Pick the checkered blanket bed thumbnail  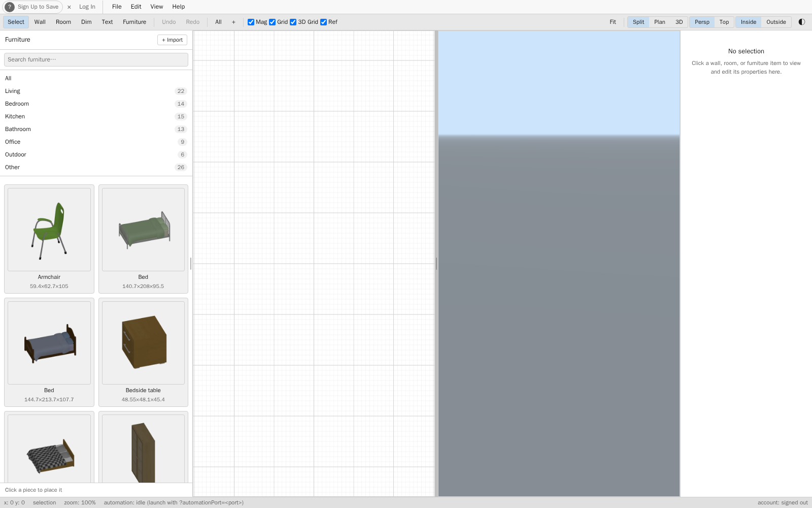pos(49,449)
